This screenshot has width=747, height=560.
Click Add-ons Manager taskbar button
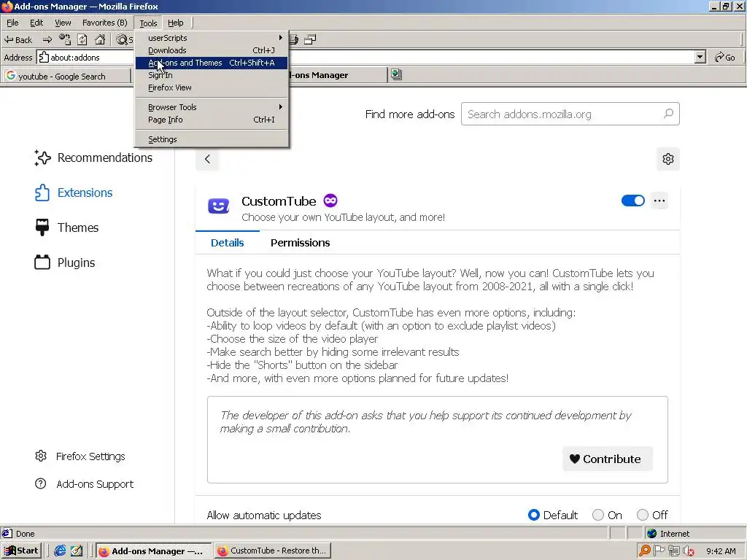(154, 551)
